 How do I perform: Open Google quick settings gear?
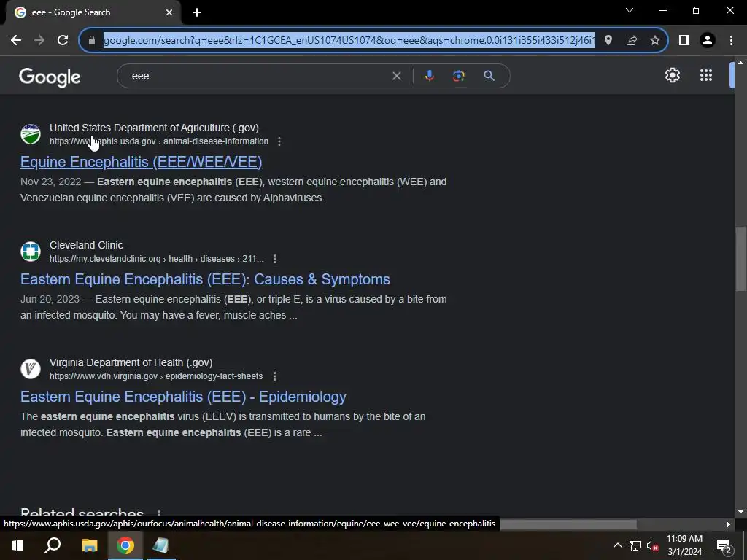672,75
